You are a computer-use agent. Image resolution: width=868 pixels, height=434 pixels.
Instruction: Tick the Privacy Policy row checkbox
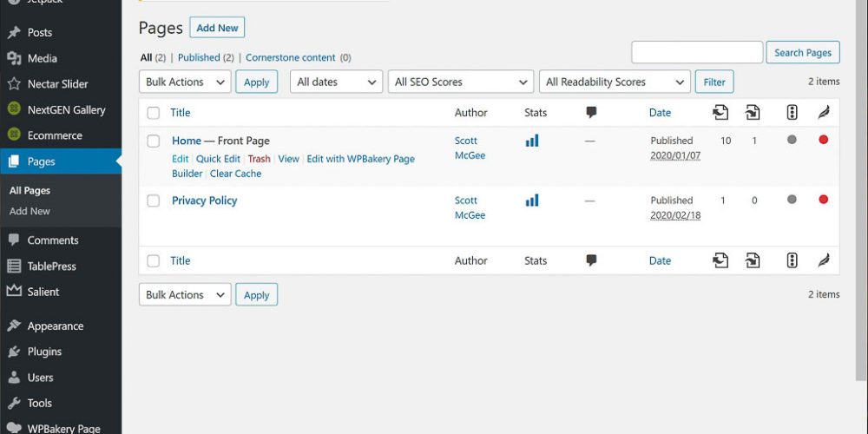[x=154, y=201]
